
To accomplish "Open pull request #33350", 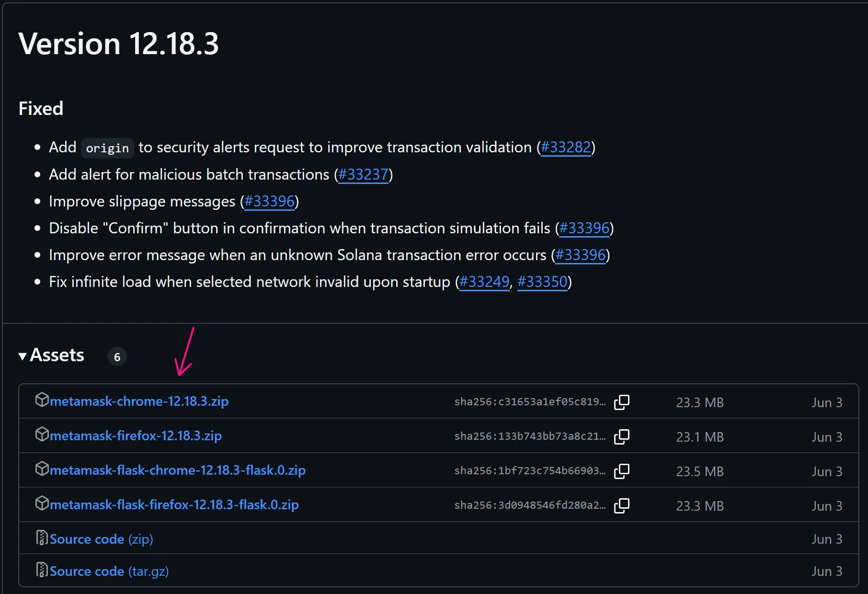I will 542,282.
